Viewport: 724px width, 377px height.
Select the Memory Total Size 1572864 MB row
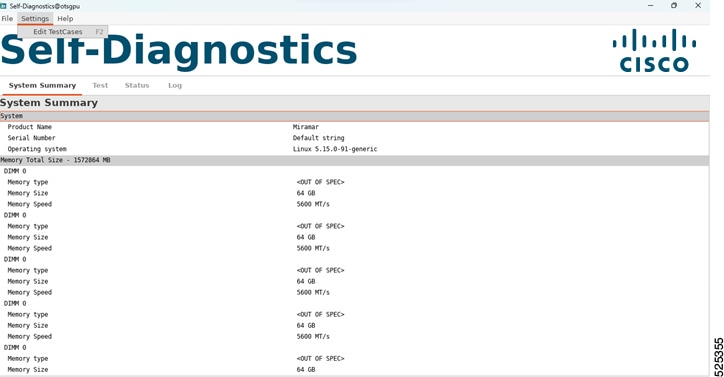(355, 160)
